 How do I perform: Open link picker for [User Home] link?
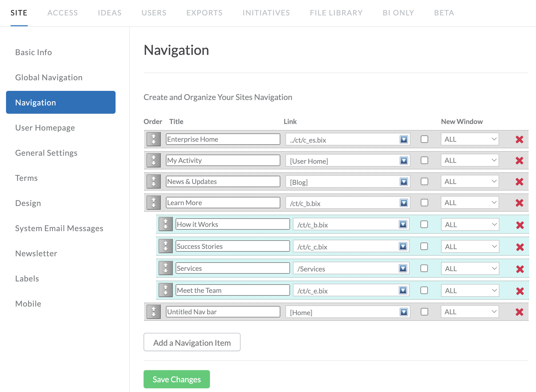pos(404,161)
